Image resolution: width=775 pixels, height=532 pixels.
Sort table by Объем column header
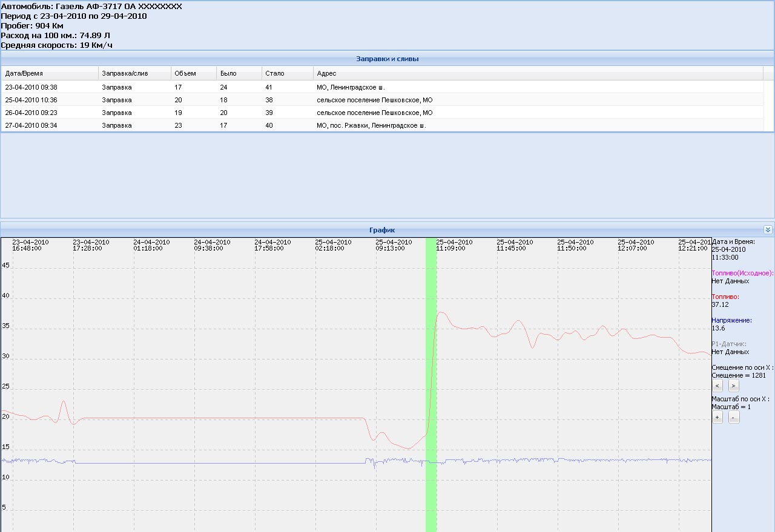pyautogui.click(x=194, y=73)
